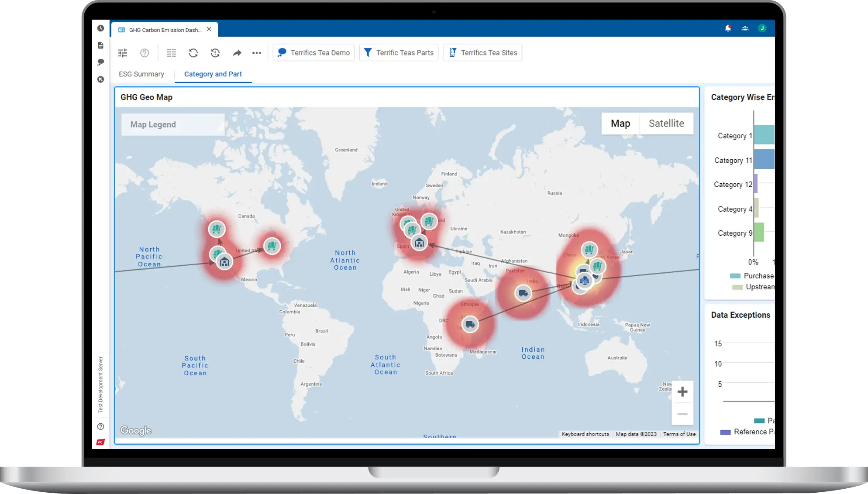Toggle the Purchase legend series swatch
868x494 pixels.
(x=735, y=276)
